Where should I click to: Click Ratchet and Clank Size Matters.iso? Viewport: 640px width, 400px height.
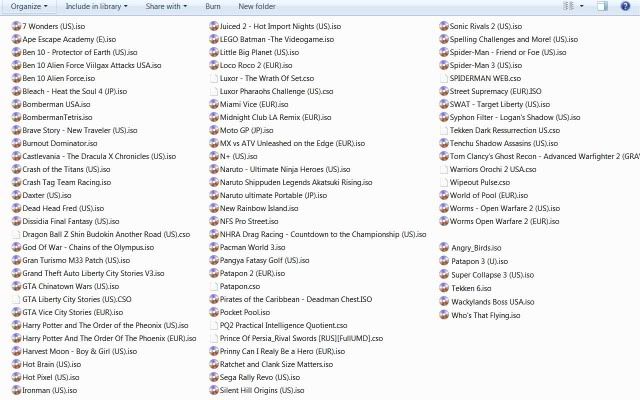(x=276, y=364)
